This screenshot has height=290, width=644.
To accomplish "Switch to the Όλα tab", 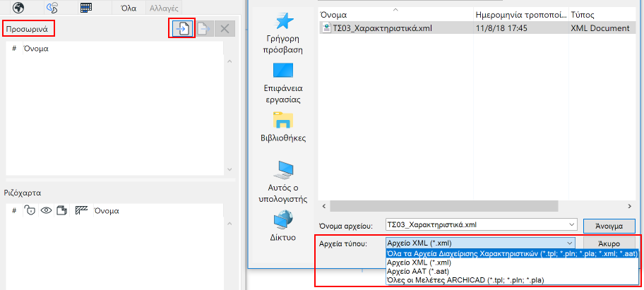I will [129, 7].
